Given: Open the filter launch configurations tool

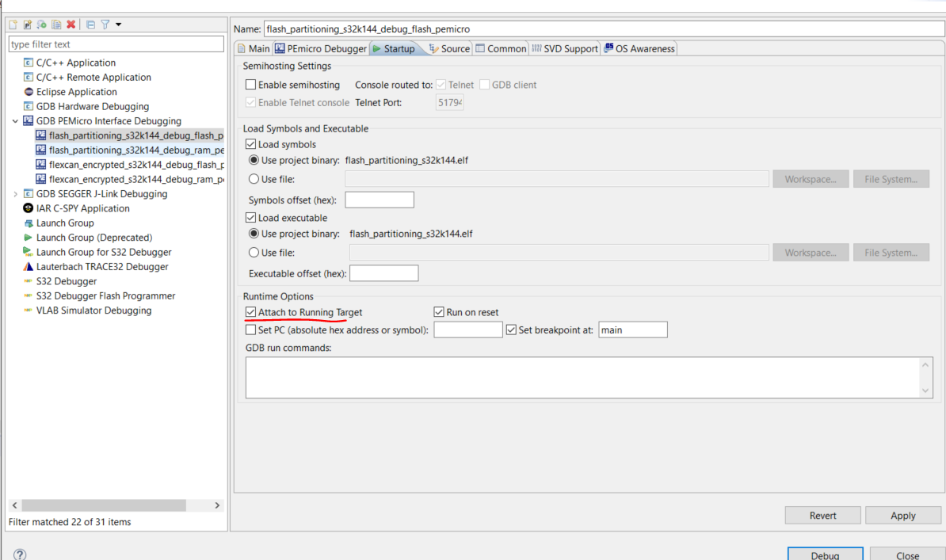Looking at the screenshot, I should pyautogui.click(x=105, y=25).
